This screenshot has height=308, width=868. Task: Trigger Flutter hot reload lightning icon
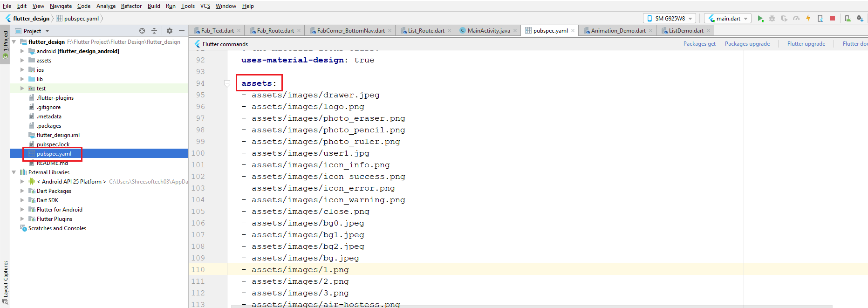[808, 19]
